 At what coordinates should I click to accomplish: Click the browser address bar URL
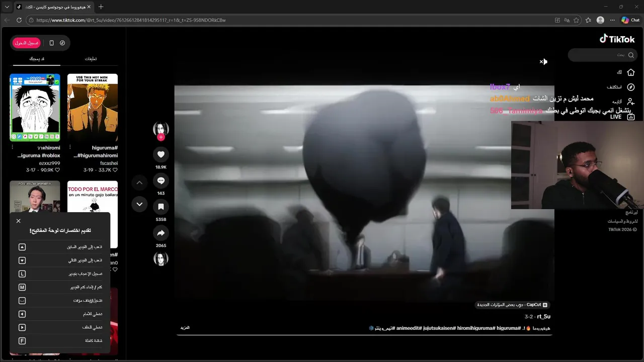pos(131,20)
